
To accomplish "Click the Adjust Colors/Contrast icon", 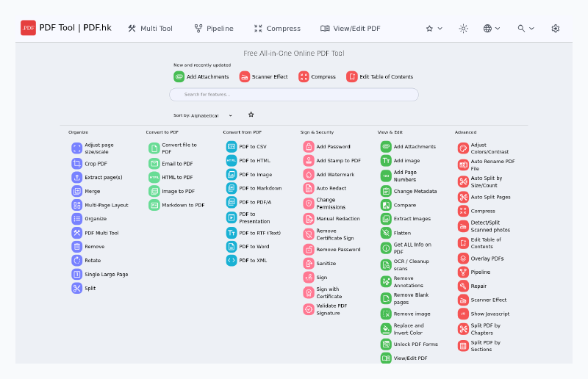I will click(x=463, y=148).
